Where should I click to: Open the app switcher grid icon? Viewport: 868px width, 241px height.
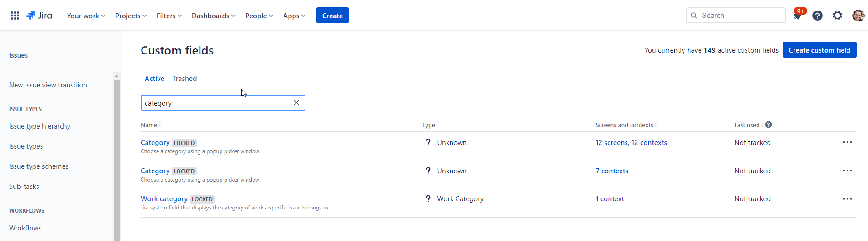pos(15,16)
